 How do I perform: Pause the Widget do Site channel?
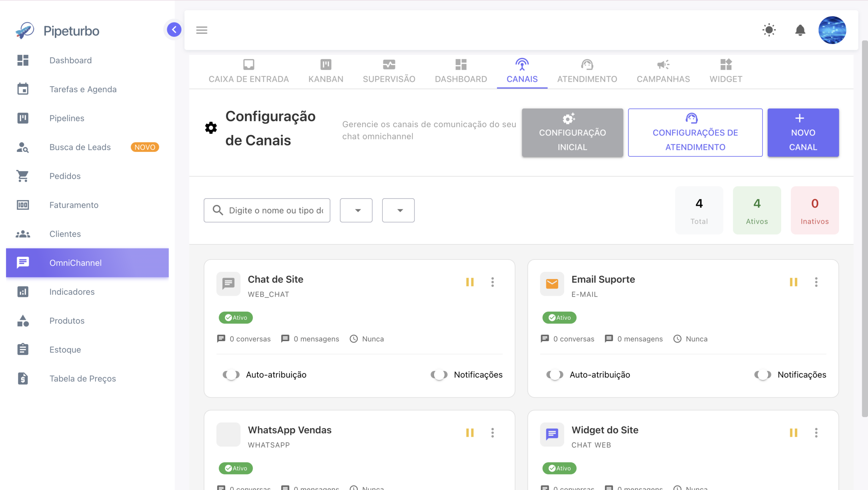[793, 432]
